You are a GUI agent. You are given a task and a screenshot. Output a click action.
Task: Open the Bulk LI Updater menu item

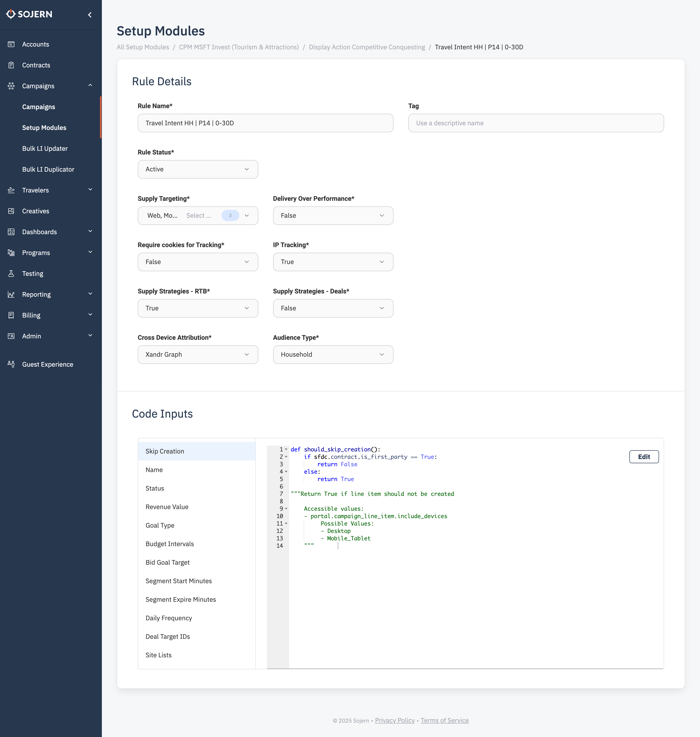45,148
